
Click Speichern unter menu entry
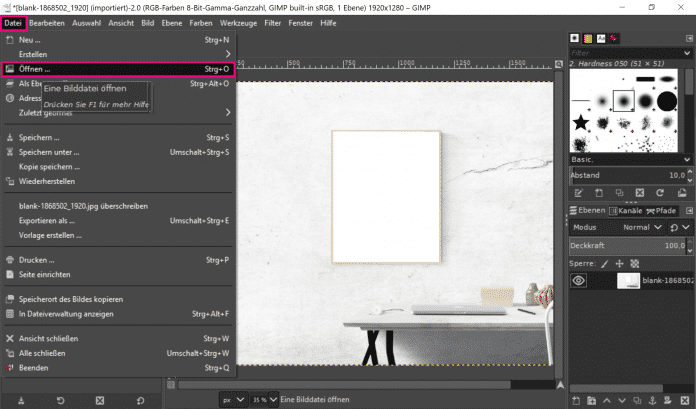(x=48, y=152)
